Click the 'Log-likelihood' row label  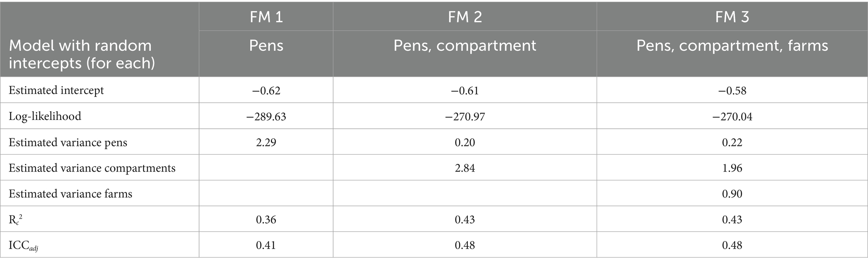[45, 116]
